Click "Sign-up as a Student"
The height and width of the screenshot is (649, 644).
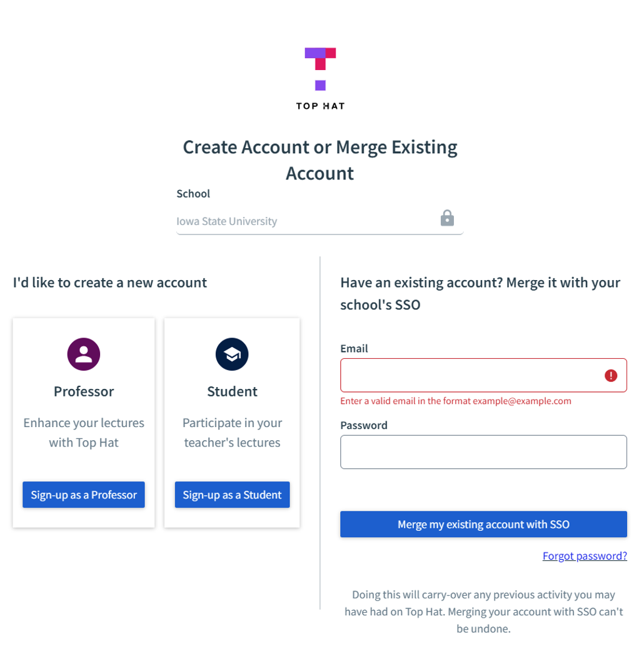click(232, 495)
